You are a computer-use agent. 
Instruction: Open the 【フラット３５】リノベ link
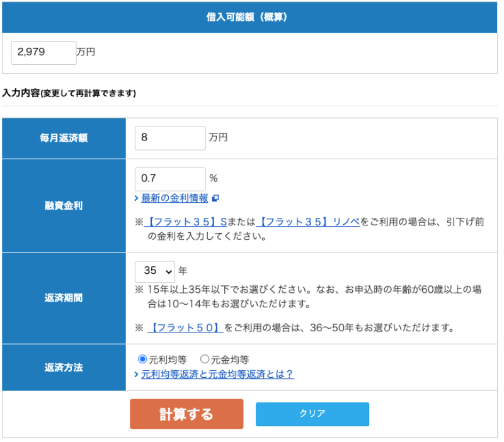(x=308, y=222)
